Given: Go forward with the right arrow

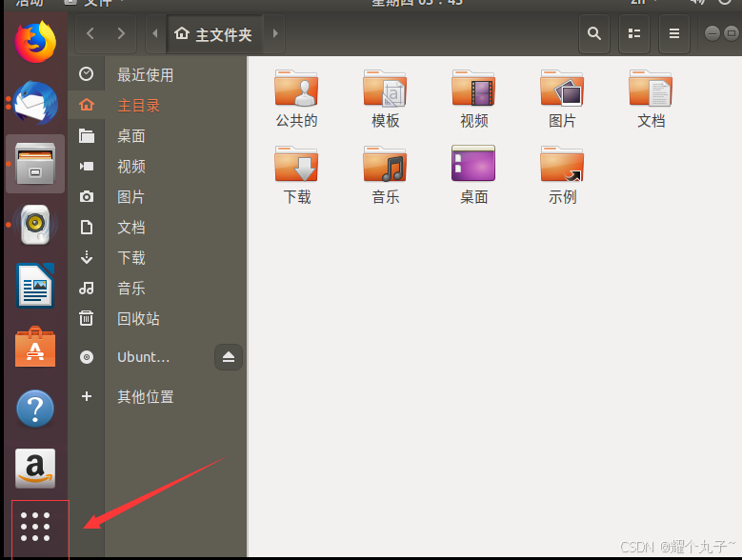Looking at the screenshot, I should (121, 33).
